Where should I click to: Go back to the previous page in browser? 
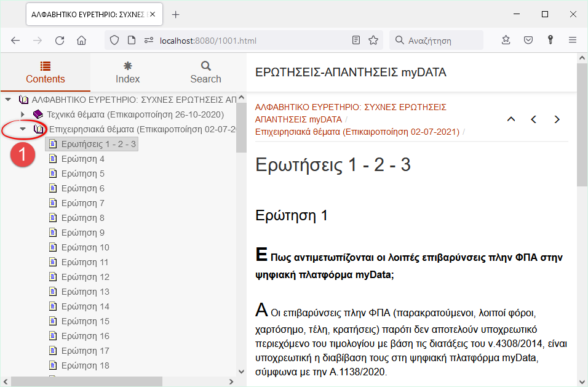tap(15, 41)
